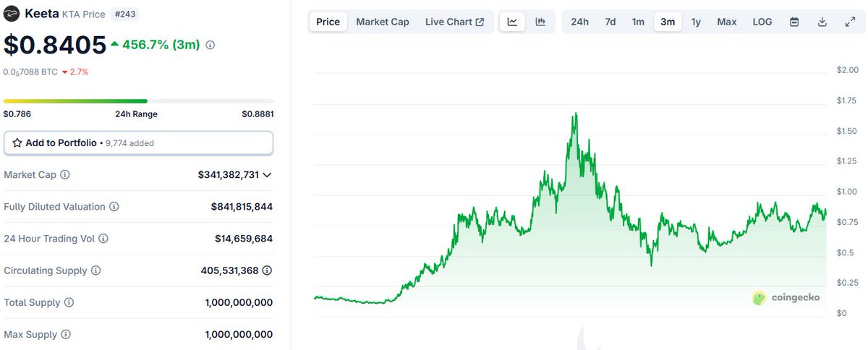Screen dimensions: 868x350
Task: Toggle LOG scale on chart
Action: pyautogui.click(x=762, y=22)
